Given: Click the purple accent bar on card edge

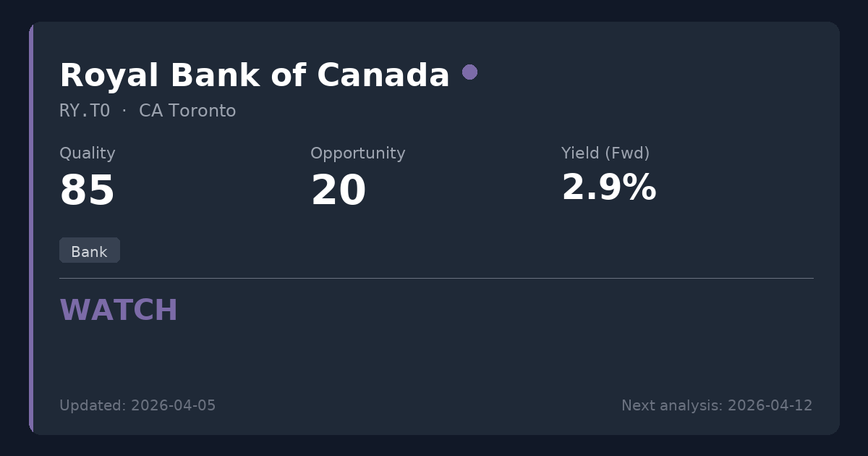Looking at the screenshot, I should tap(31, 228).
